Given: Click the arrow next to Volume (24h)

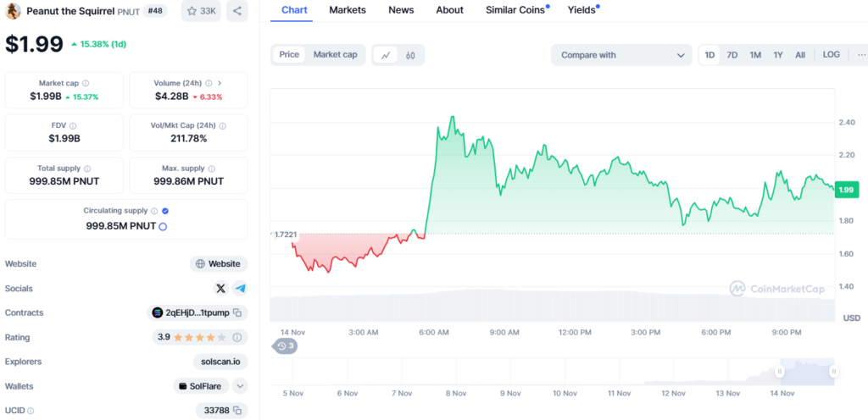Looking at the screenshot, I should coord(220,84).
